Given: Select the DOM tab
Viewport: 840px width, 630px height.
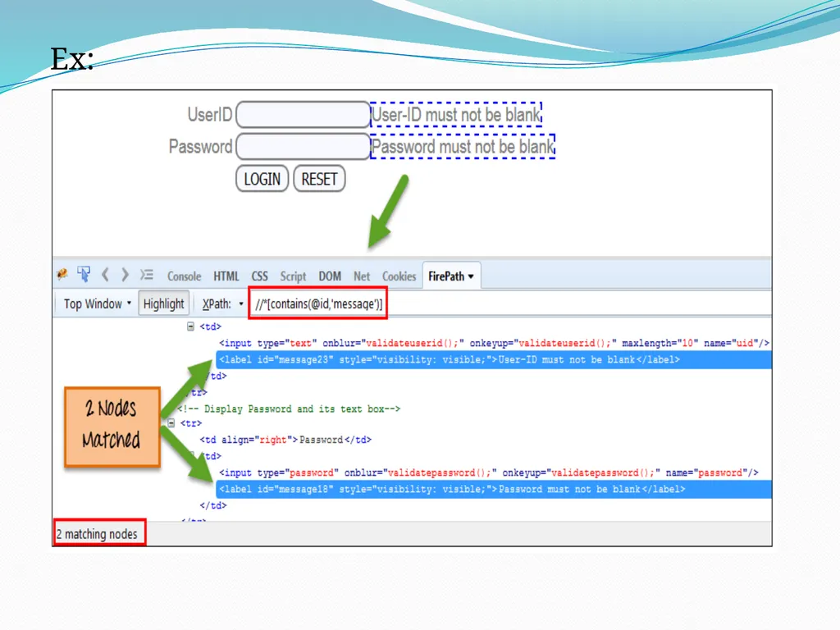Looking at the screenshot, I should (x=330, y=276).
